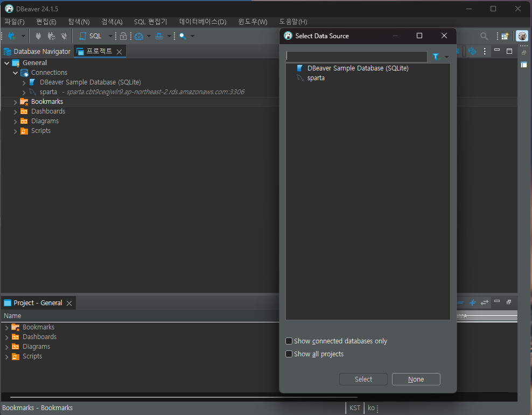Click the blue magnifier search icon
Viewport: 532px width, 415px height.
(183, 36)
